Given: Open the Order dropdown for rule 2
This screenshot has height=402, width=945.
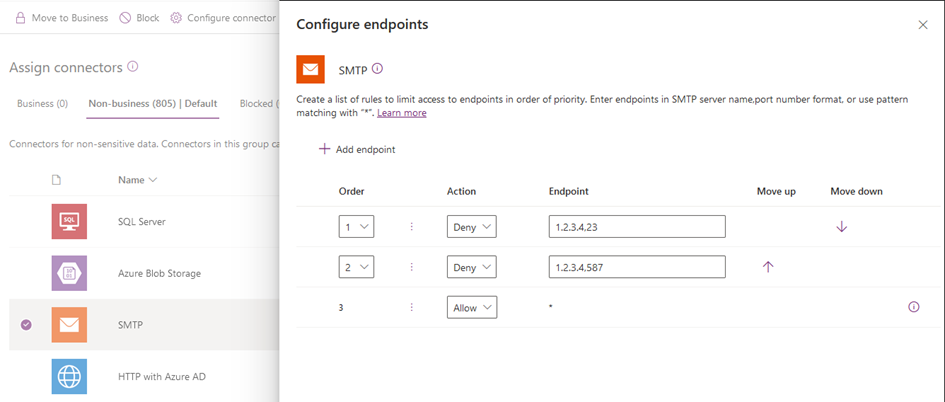Looking at the screenshot, I should [356, 267].
